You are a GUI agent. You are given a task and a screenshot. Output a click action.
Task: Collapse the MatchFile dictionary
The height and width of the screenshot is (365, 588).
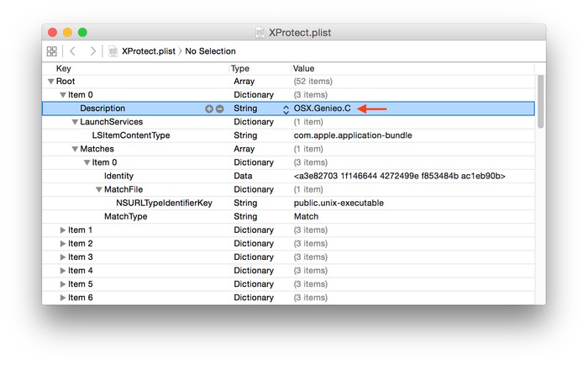[x=99, y=189]
